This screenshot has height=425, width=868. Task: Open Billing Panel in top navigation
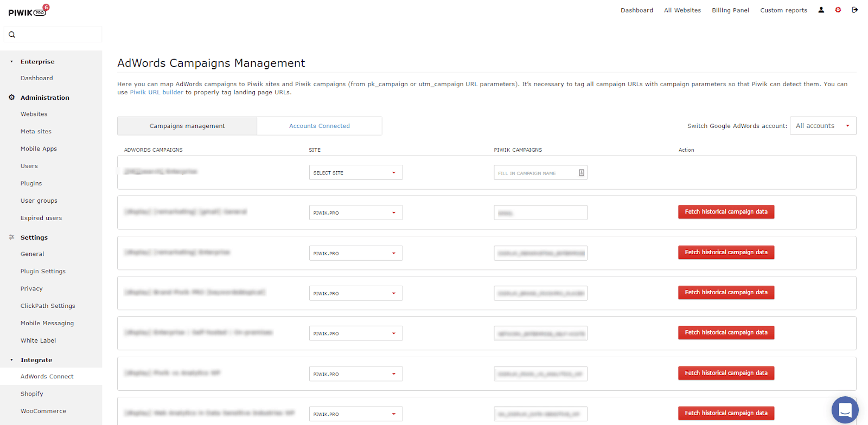[730, 10]
